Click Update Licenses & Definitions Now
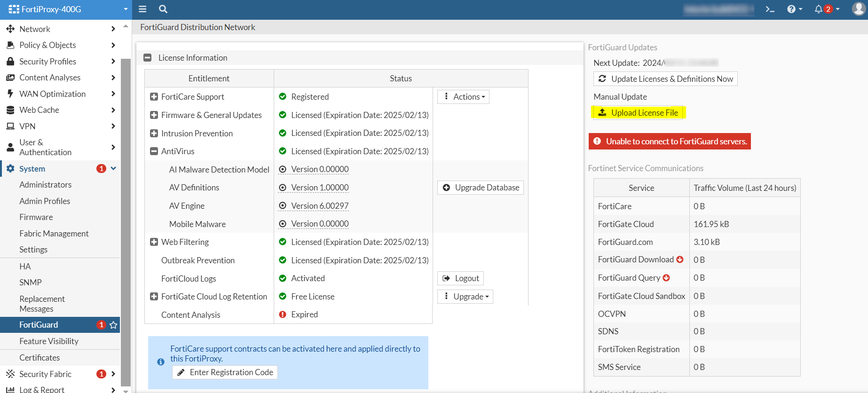This screenshot has width=868, height=393. coord(665,79)
